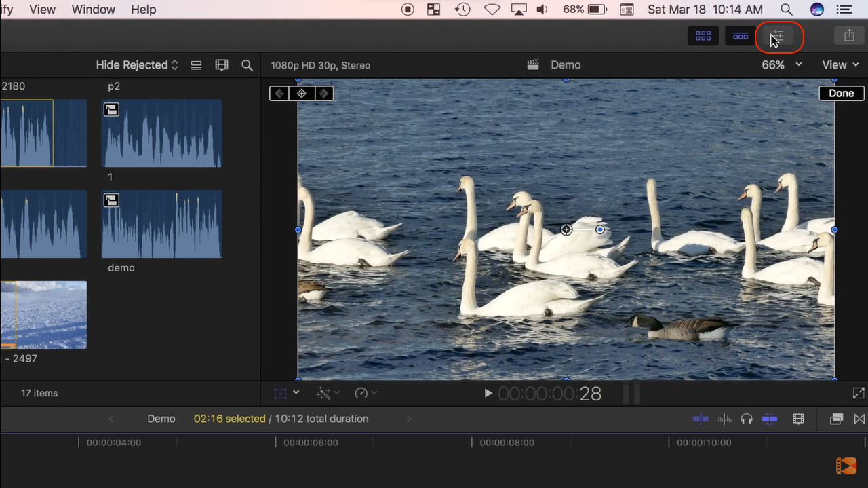Expand the 66% zoom level dropdown

click(781, 65)
